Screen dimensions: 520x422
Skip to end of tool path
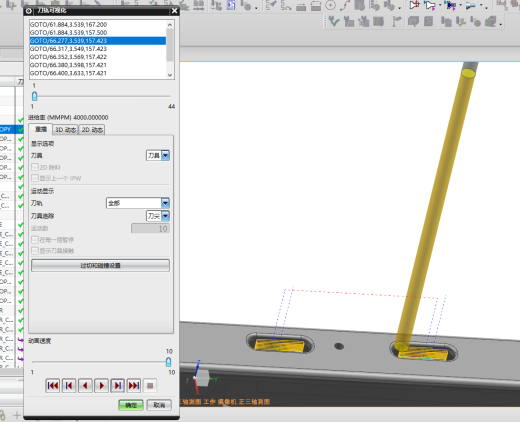[134, 386]
